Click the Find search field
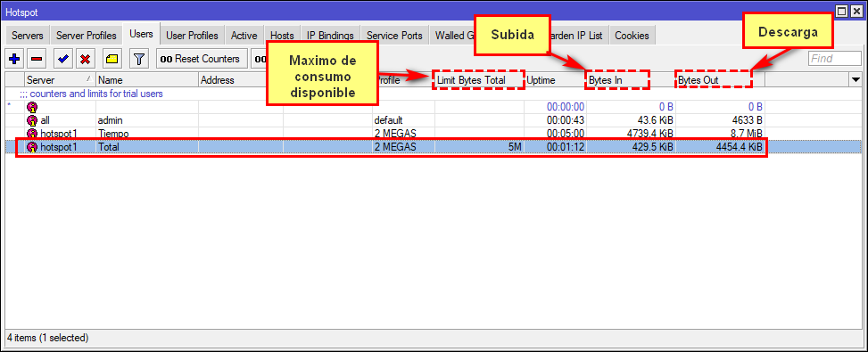This screenshot has height=352, width=868. click(x=835, y=59)
